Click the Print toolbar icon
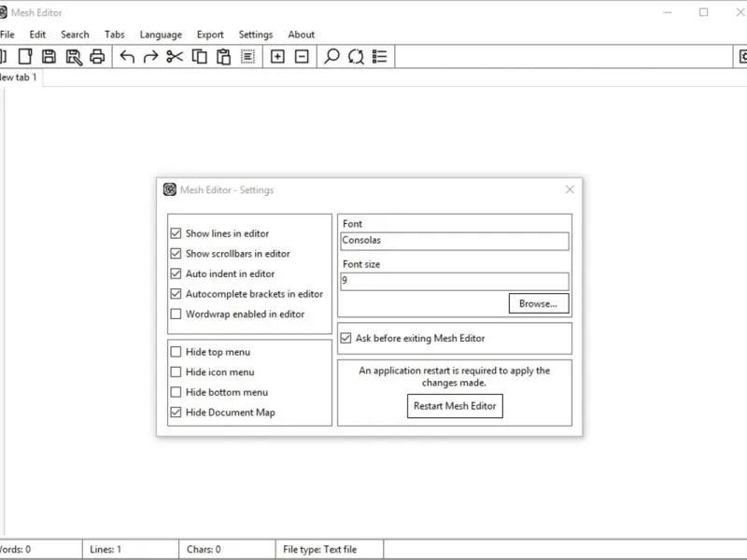The width and height of the screenshot is (747, 560). pyautogui.click(x=97, y=56)
